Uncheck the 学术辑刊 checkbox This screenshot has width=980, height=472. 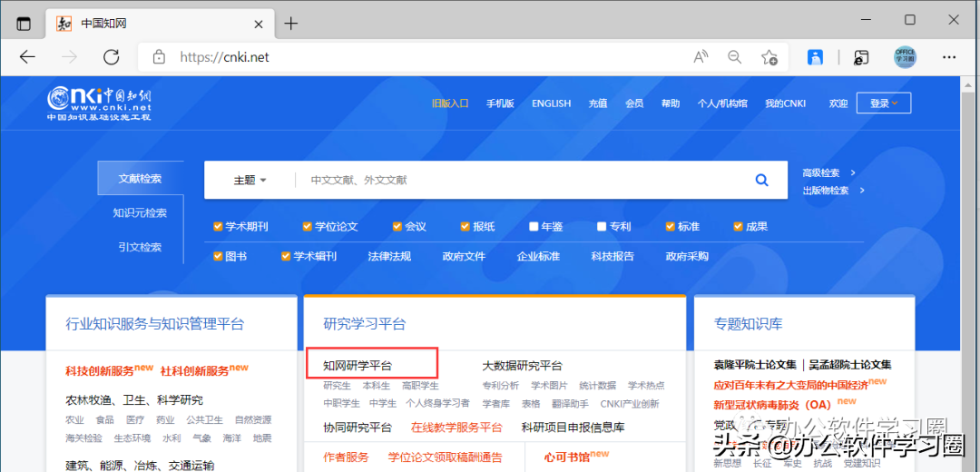point(286,256)
